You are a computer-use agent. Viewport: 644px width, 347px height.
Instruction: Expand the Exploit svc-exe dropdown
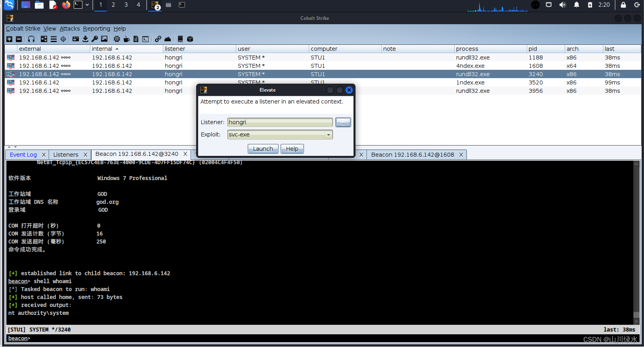[328, 135]
